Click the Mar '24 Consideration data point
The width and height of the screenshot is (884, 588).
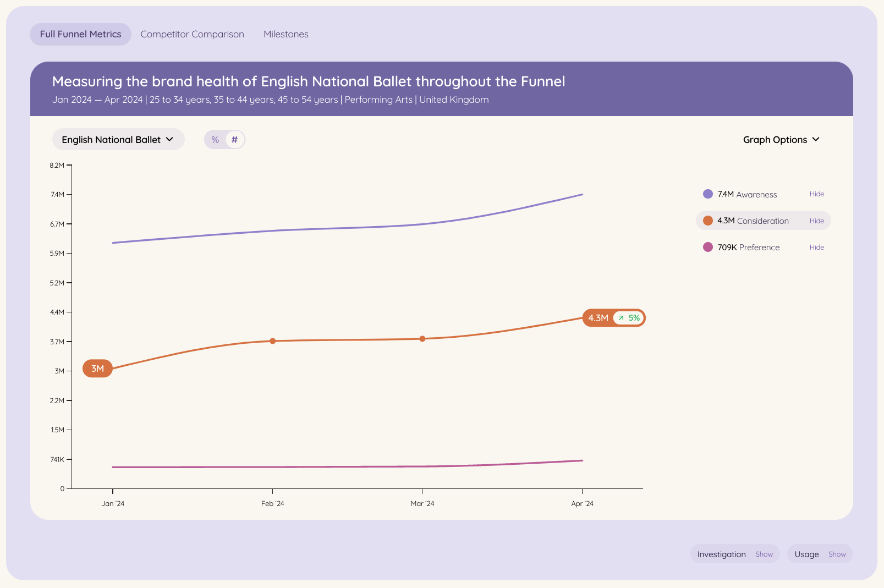click(x=422, y=339)
